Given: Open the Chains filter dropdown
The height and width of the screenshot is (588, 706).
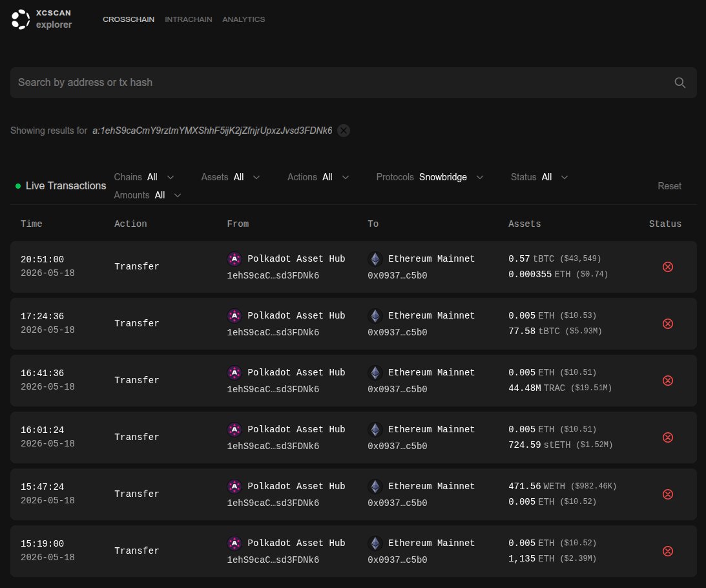Looking at the screenshot, I should coord(144,177).
